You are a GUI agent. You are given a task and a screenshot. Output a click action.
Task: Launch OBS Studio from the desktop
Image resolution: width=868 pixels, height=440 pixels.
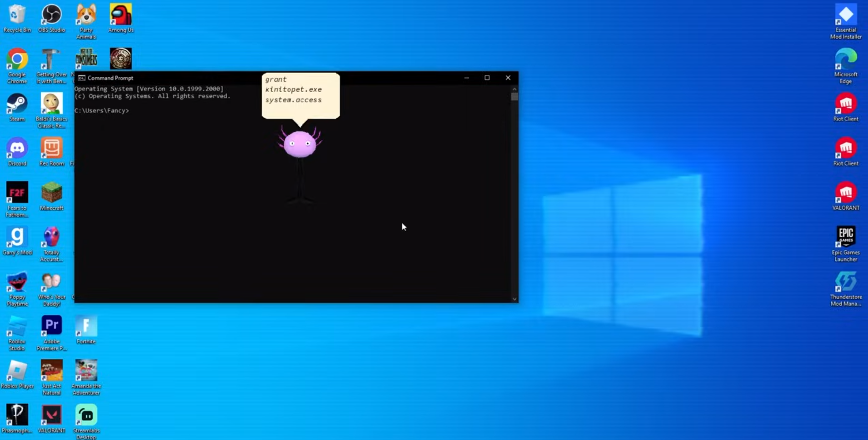tap(51, 18)
